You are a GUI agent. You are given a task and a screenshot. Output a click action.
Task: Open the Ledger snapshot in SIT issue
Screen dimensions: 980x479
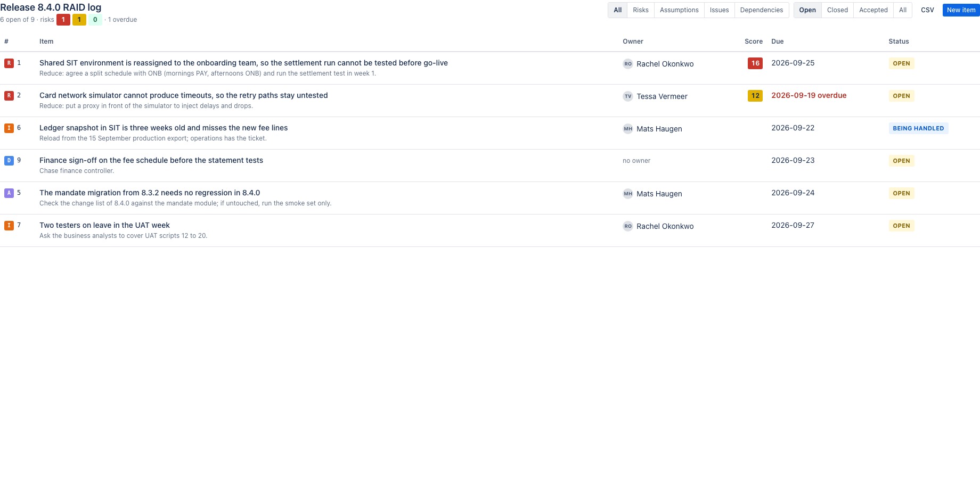point(164,128)
